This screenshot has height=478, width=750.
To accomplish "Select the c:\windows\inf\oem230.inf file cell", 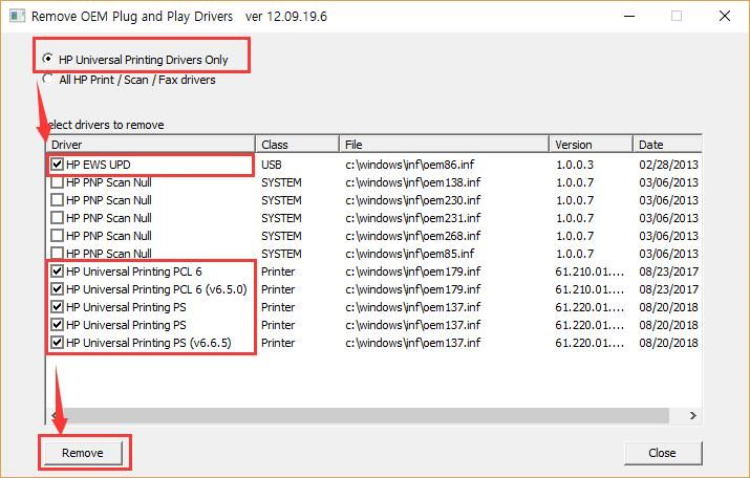I will (412, 200).
